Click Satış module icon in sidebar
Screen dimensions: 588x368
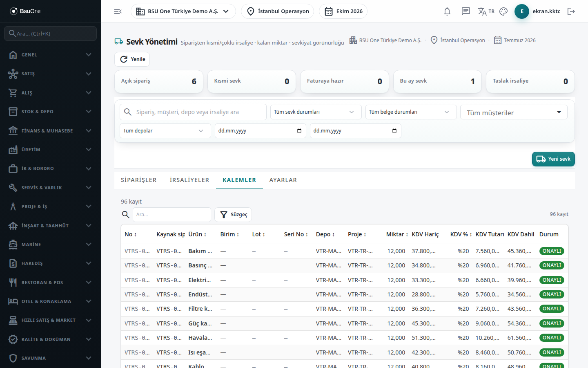tap(13, 74)
